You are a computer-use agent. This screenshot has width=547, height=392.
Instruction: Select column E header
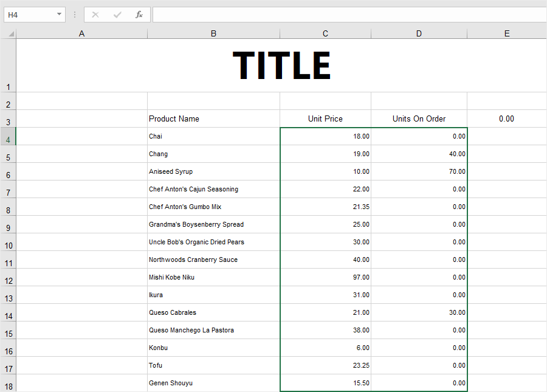point(506,33)
